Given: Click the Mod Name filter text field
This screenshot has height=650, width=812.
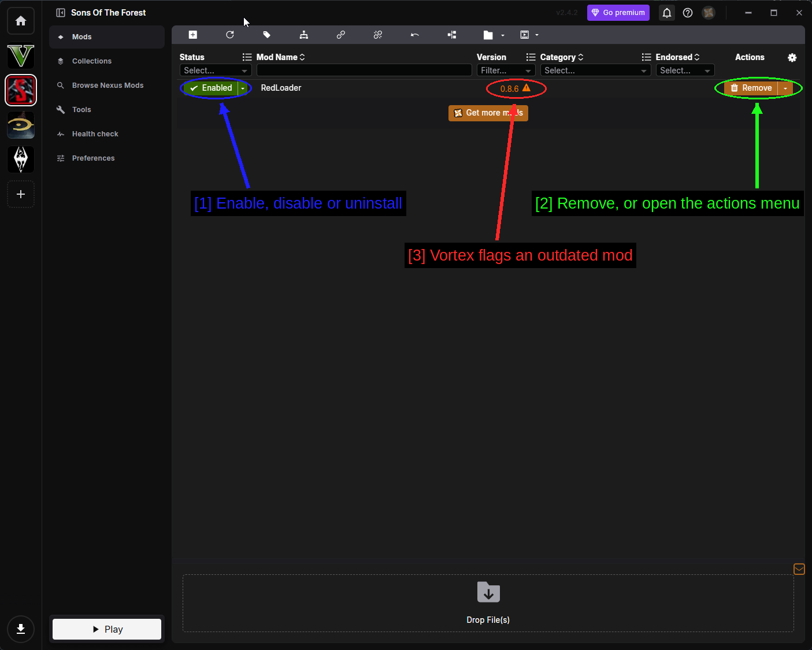Looking at the screenshot, I should click(364, 70).
